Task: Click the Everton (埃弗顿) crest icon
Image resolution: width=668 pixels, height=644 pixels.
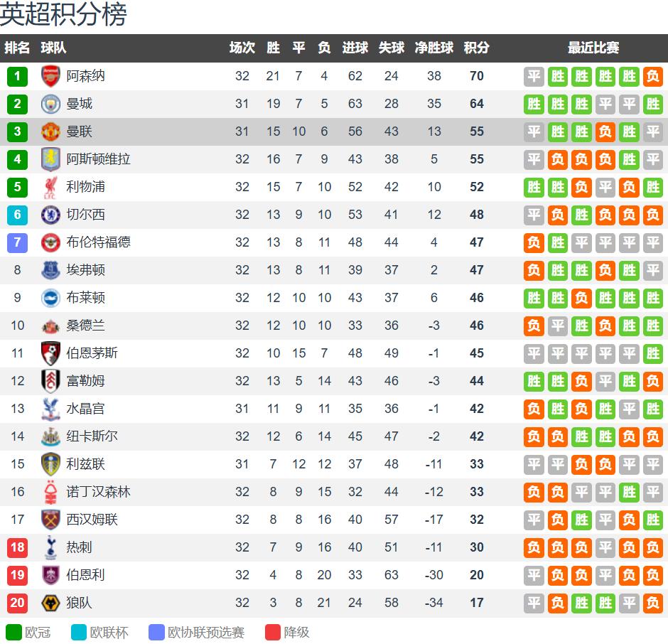Action: 51,270
